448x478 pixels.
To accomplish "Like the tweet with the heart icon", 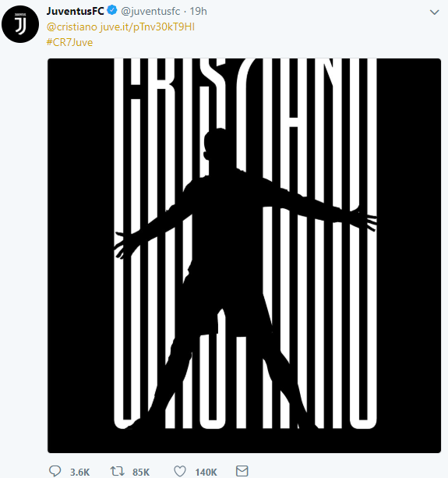I will tap(180, 471).
